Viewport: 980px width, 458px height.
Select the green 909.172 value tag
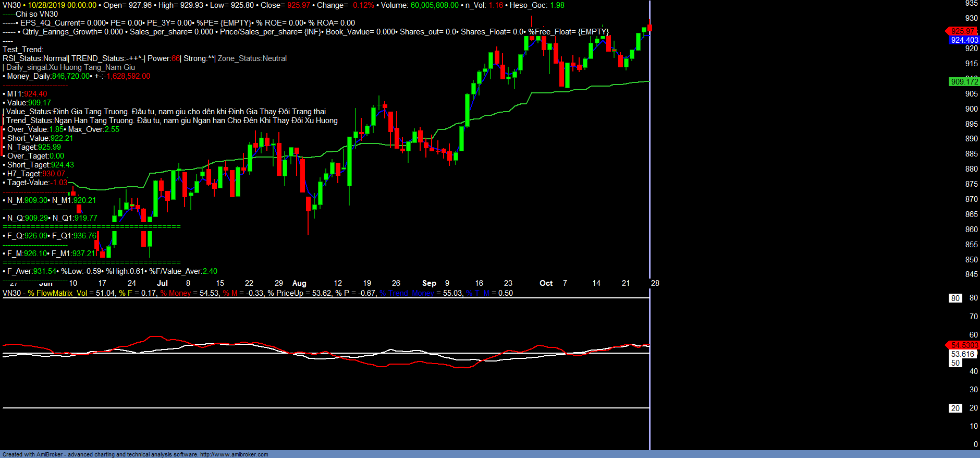pyautogui.click(x=964, y=81)
